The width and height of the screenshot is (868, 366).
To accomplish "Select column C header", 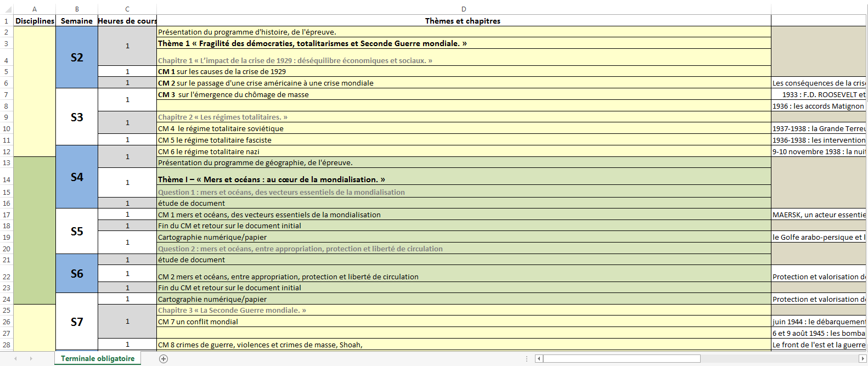I will [x=127, y=9].
